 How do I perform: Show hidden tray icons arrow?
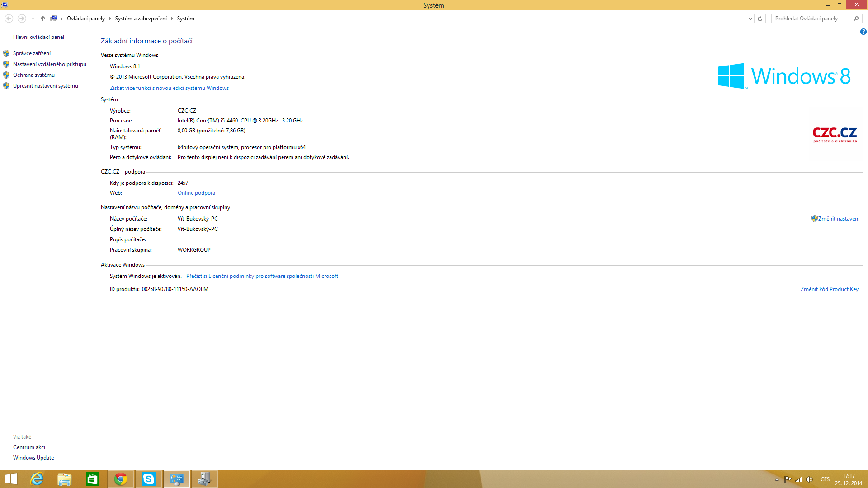777,479
